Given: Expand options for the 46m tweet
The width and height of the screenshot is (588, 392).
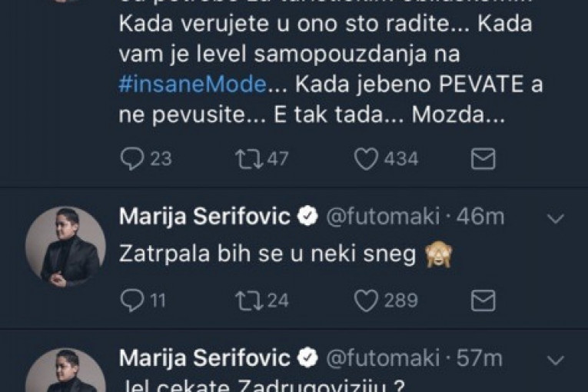Looking at the screenshot, I should pos(554,219).
